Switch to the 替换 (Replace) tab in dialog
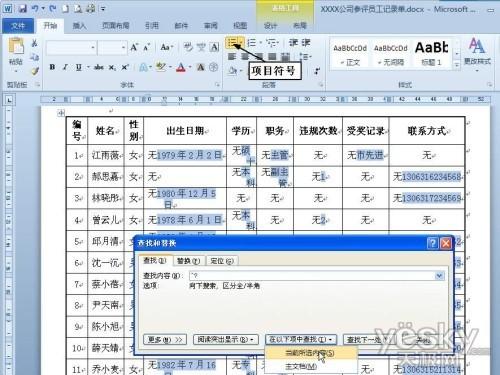 click(188, 261)
